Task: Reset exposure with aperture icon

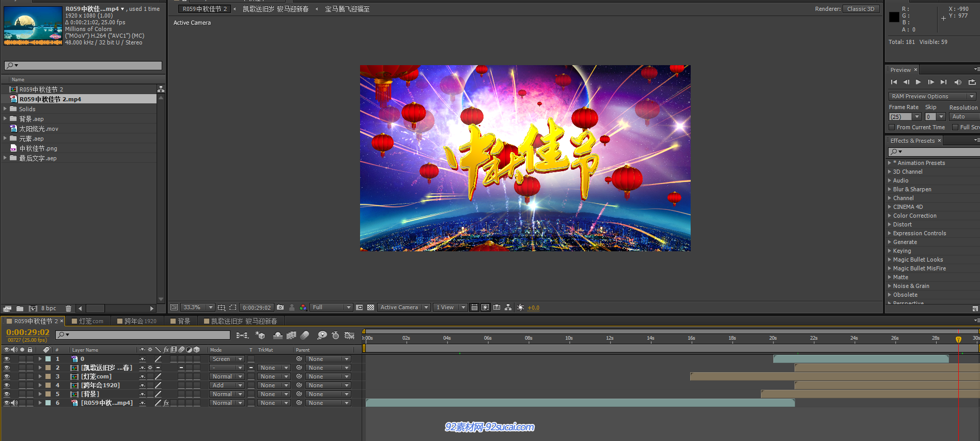Action: point(520,307)
